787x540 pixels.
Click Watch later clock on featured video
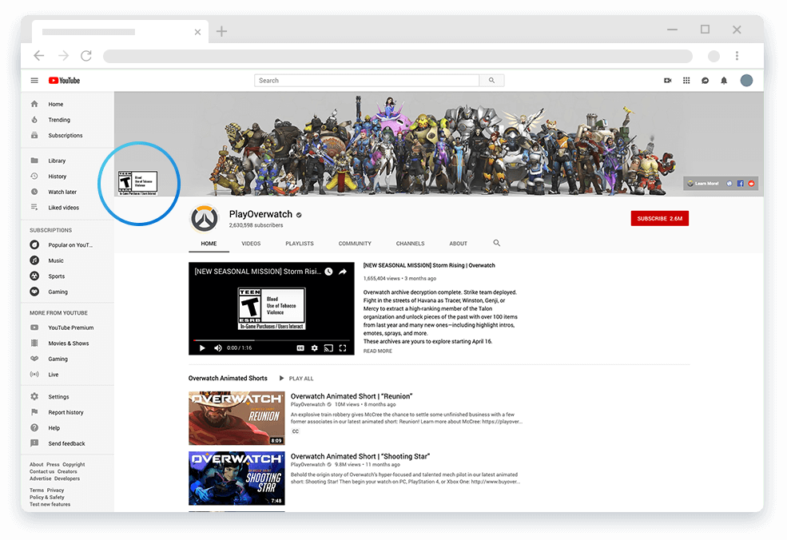click(328, 272)
